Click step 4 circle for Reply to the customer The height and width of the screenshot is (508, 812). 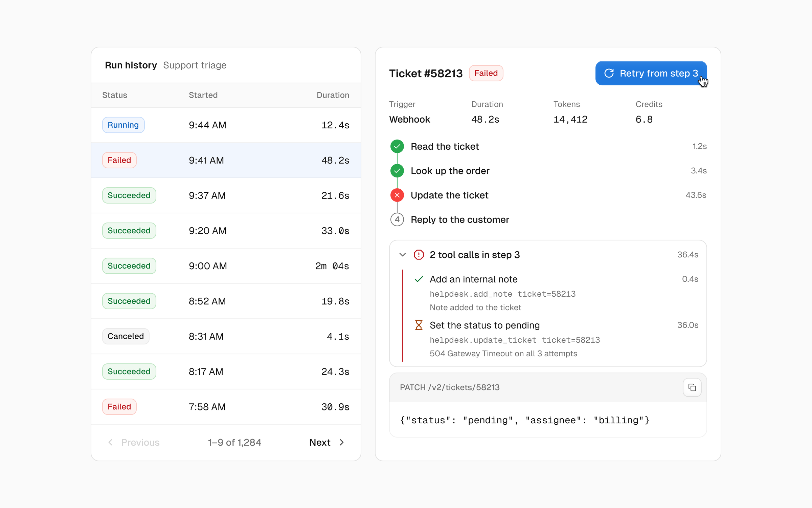pos(397,219)
